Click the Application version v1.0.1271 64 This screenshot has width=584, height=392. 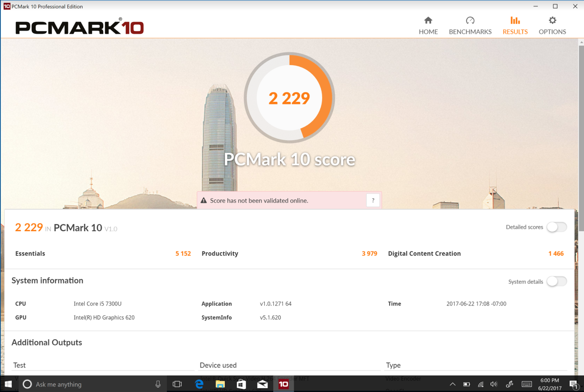(276, 304)
